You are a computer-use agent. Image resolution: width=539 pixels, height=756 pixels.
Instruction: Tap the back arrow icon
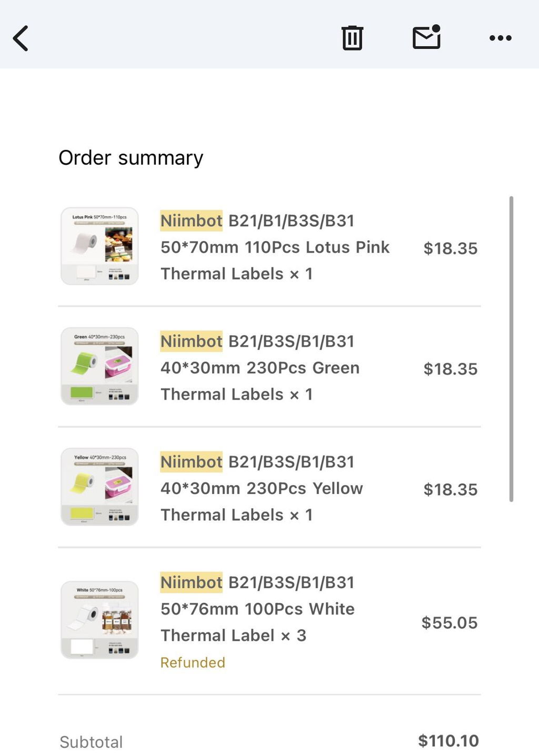[21, 38]
